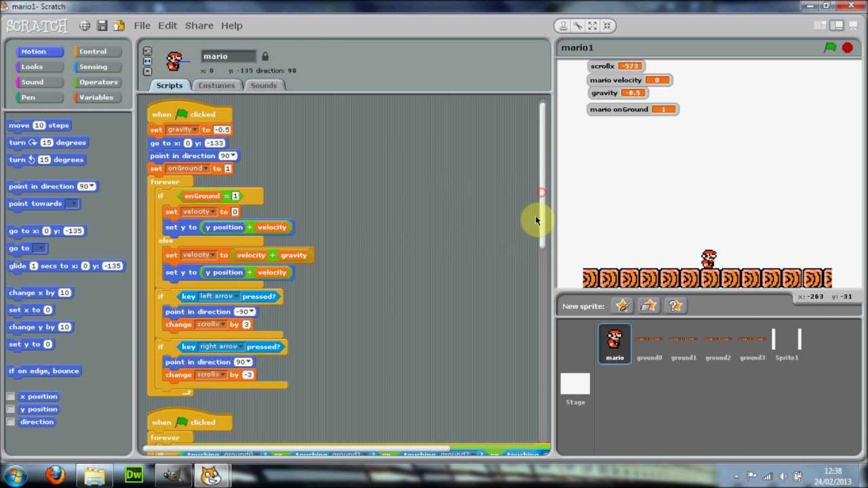Select the Shrink sprite tool

pos(608,26)
